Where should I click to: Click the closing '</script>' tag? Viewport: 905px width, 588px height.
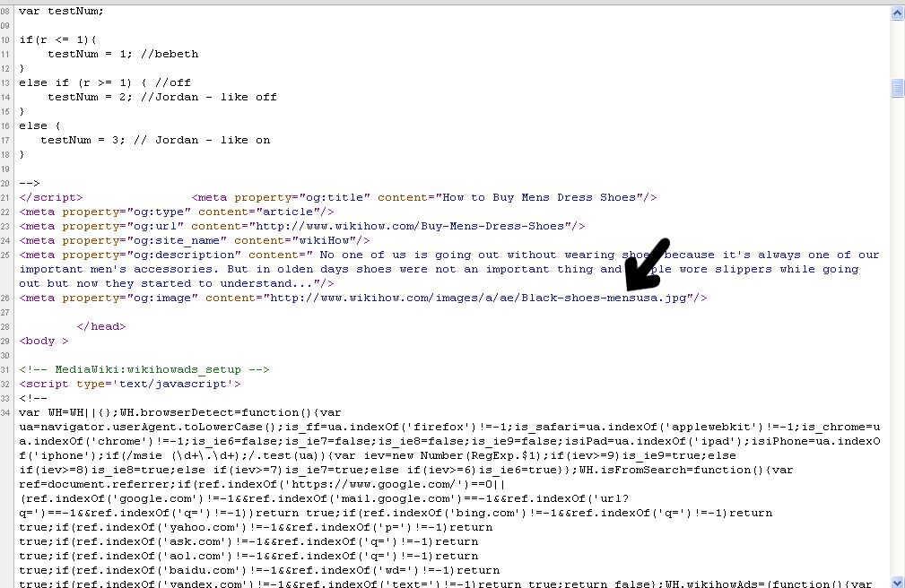[x=51, y=198]
